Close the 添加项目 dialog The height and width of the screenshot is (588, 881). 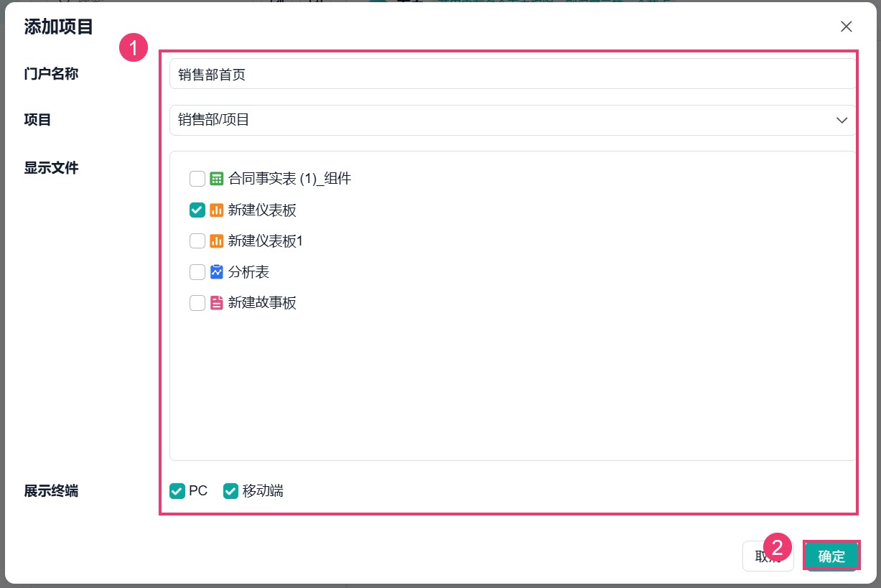point(847,27)
